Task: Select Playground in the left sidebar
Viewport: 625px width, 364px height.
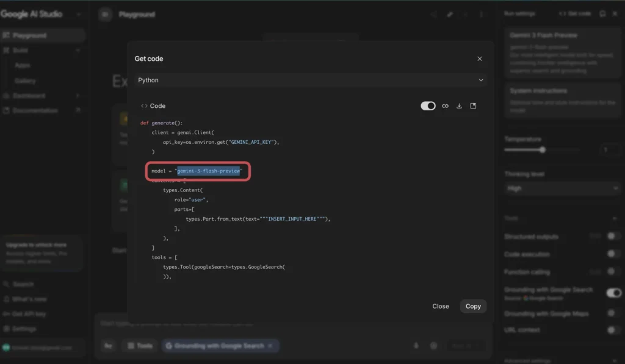Action: pos(42,35)
